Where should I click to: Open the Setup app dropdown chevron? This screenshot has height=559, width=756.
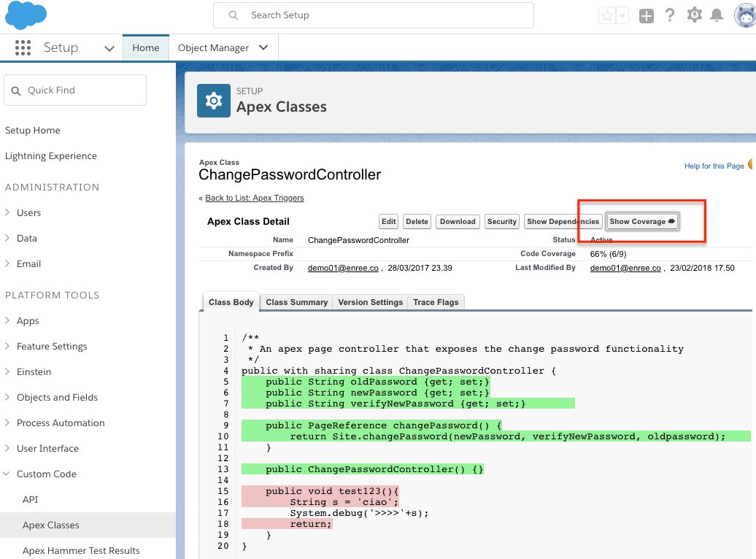tap(109, 48)
